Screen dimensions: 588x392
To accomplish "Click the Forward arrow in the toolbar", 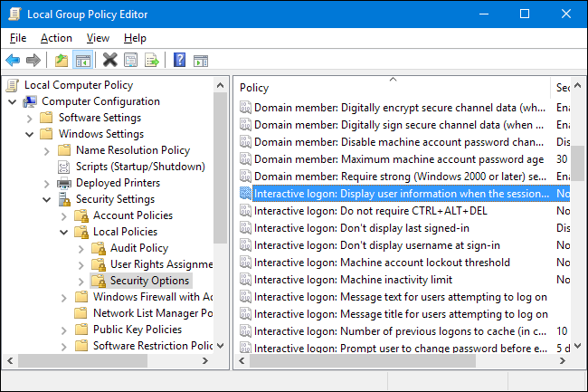I will [x=33, y=60].
